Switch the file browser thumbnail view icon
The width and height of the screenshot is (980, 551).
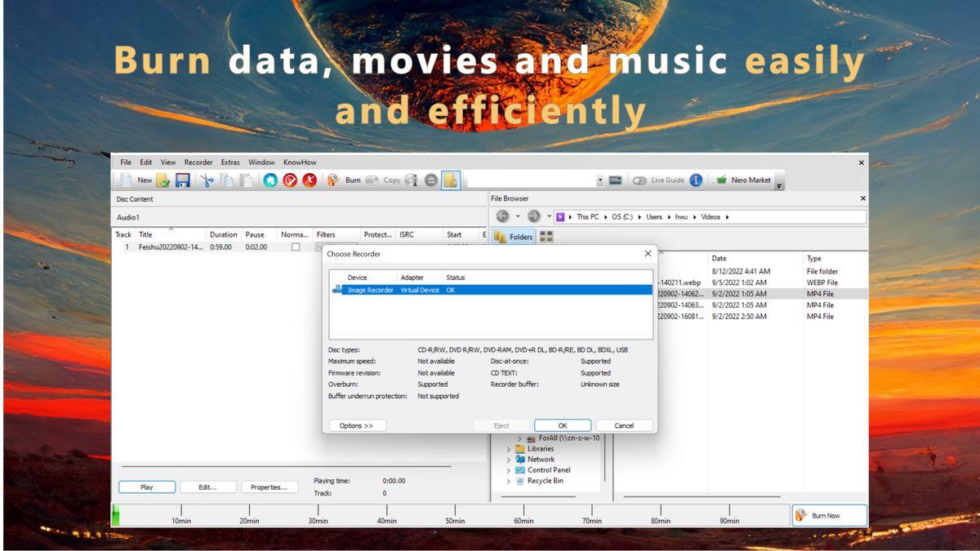tap(546, 237)
